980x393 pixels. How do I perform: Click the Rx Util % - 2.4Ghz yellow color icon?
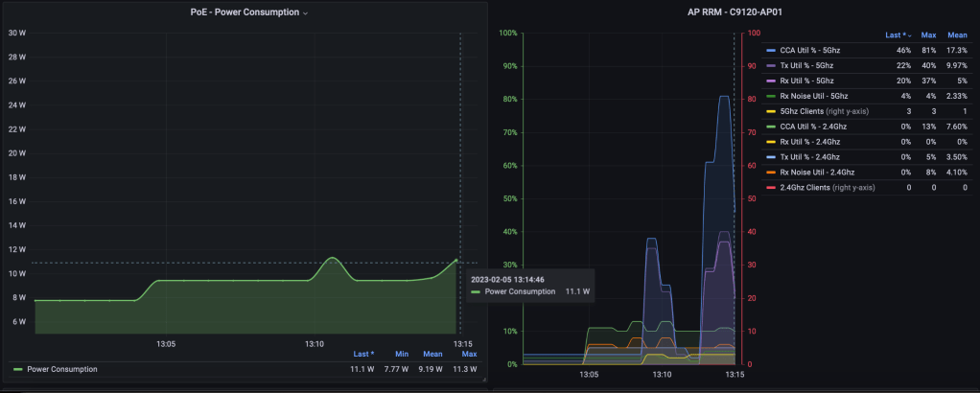[771, 142]
